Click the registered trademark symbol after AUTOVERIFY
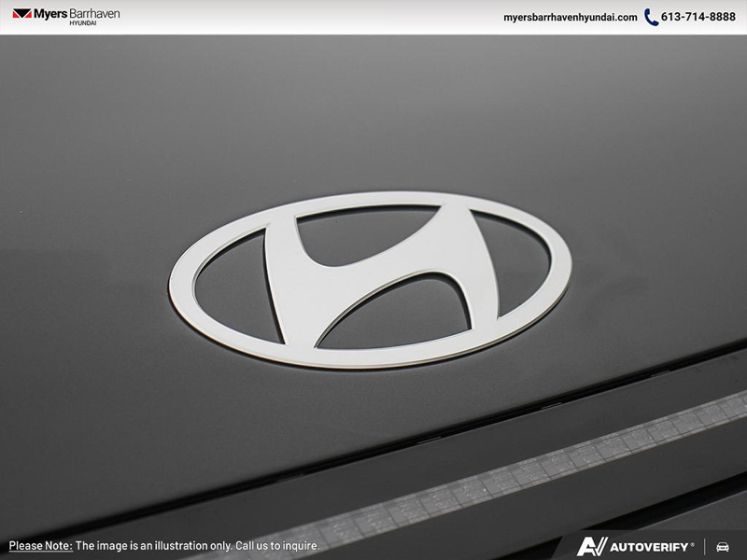Screen dimensions: 747x560 [x=692, y=542]
